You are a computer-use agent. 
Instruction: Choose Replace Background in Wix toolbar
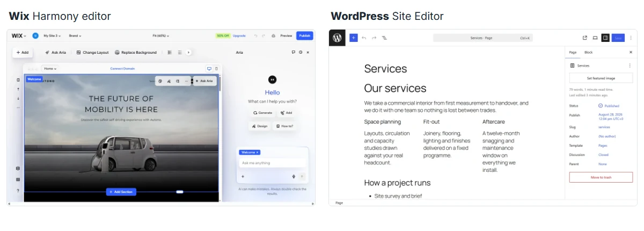136,53
